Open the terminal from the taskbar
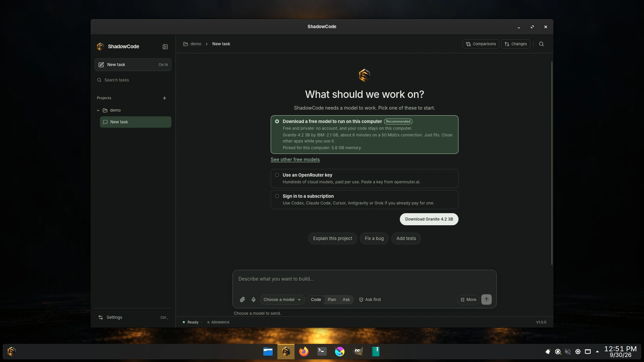644x362 pixels. 322,351
